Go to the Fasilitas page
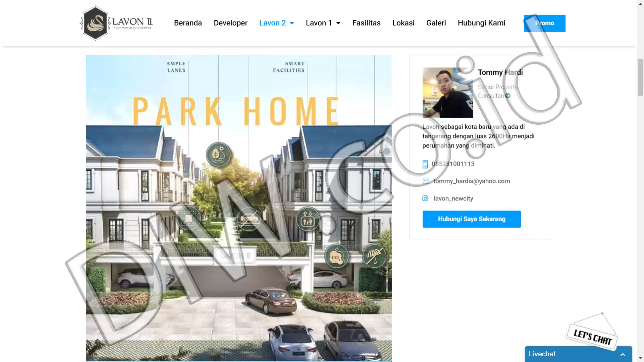 click(366, 23)
